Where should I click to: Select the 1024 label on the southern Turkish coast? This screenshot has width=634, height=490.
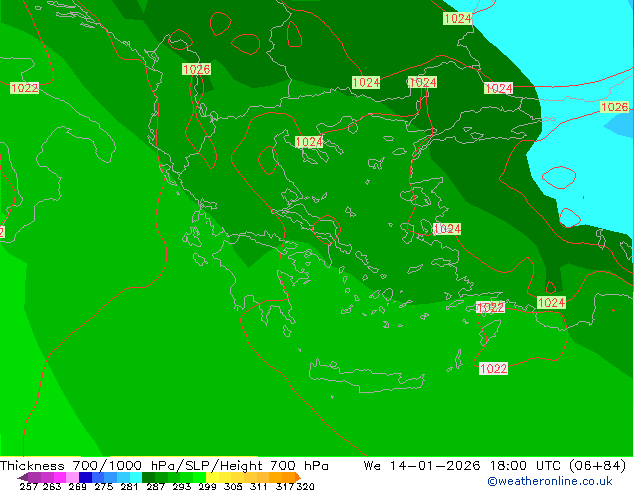(551, 302)
